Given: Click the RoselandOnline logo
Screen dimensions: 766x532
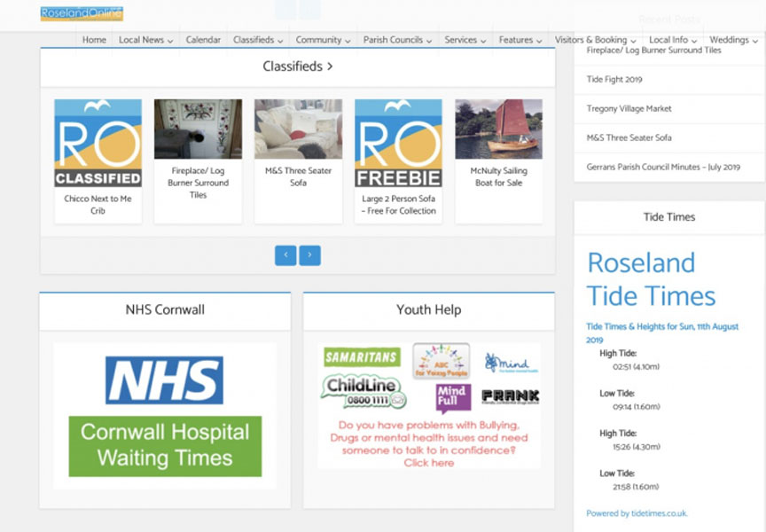Looking at the screenshot, I should click(82, 13).
